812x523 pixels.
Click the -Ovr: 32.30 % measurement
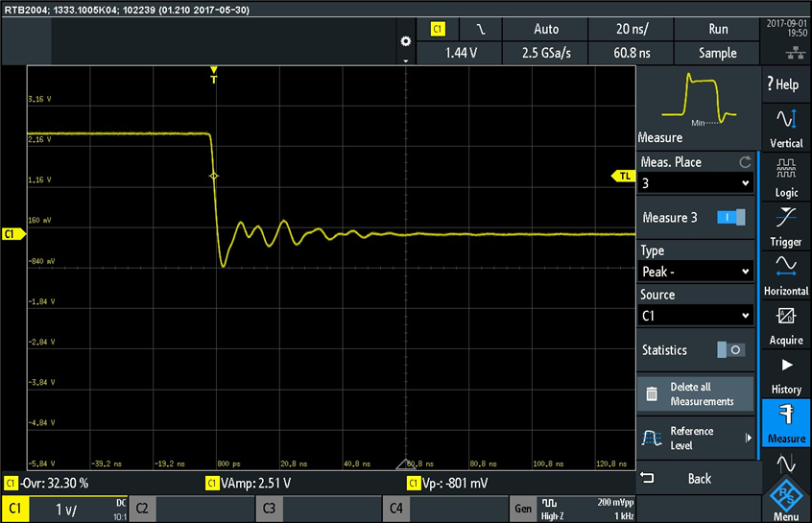(47, 483)
